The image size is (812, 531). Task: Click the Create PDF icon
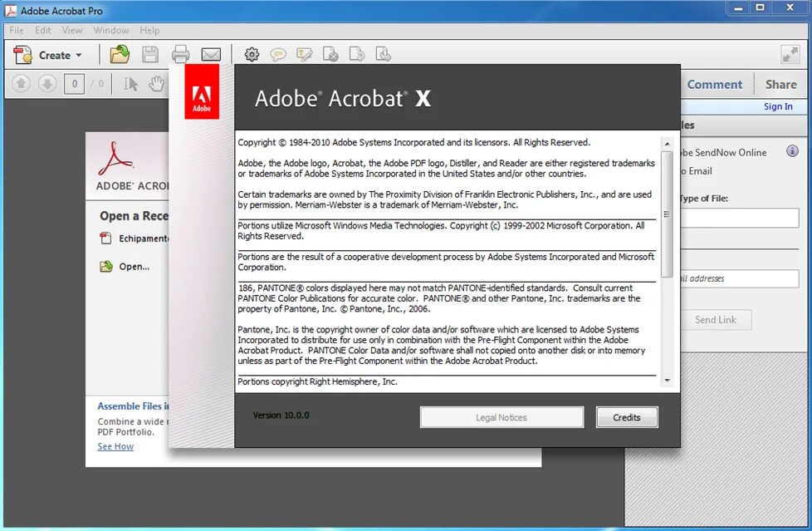pyautogui.click(x=22, y=55)
